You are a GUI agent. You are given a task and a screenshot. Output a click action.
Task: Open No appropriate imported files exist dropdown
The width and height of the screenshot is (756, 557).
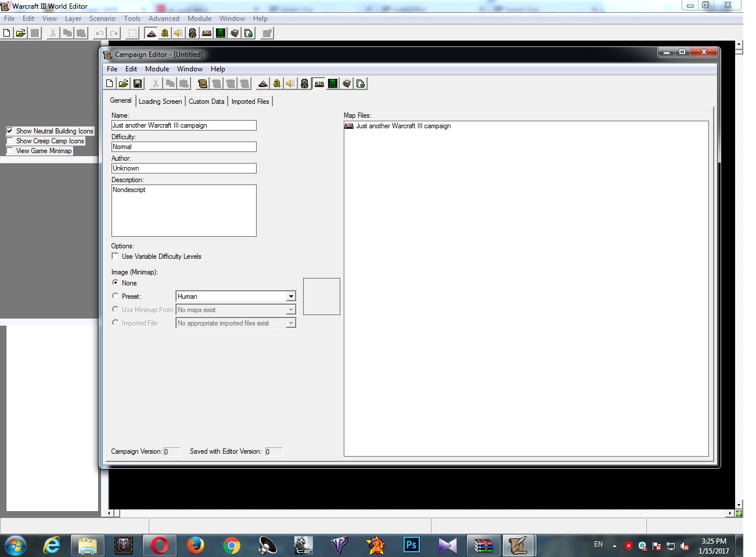point(291,323)
